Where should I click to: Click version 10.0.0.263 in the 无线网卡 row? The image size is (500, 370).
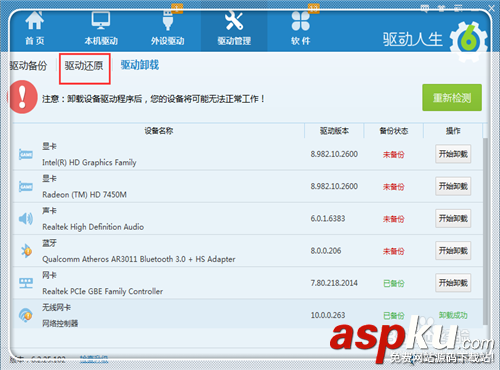pos(328,315)
